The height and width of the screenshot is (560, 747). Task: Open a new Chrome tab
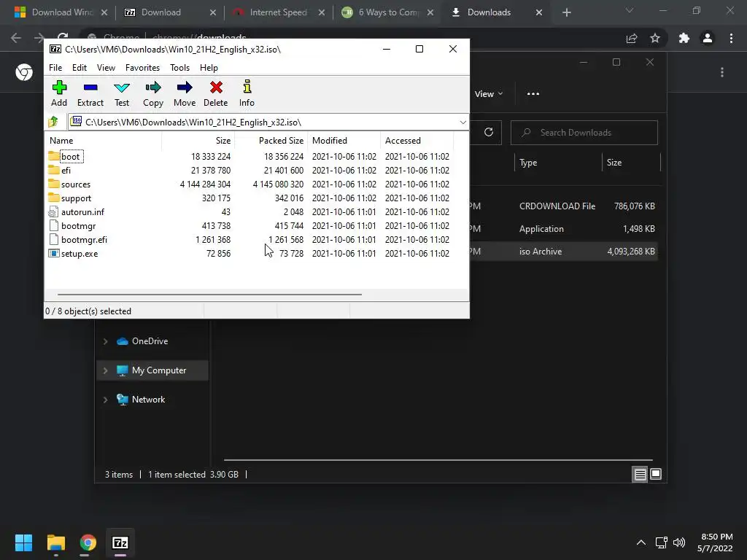pyautogui.click(x=566, y=12)
